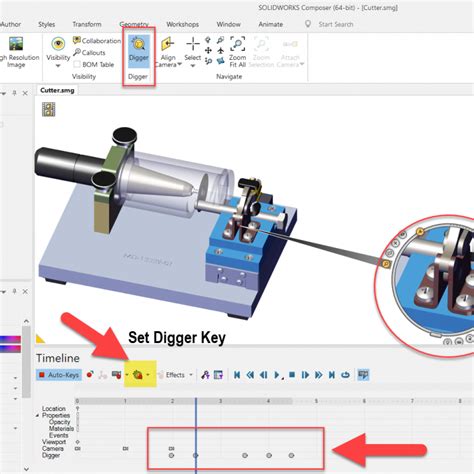
Task: Click the magnifier handle on the digger ring
Action: pos(386,264)
